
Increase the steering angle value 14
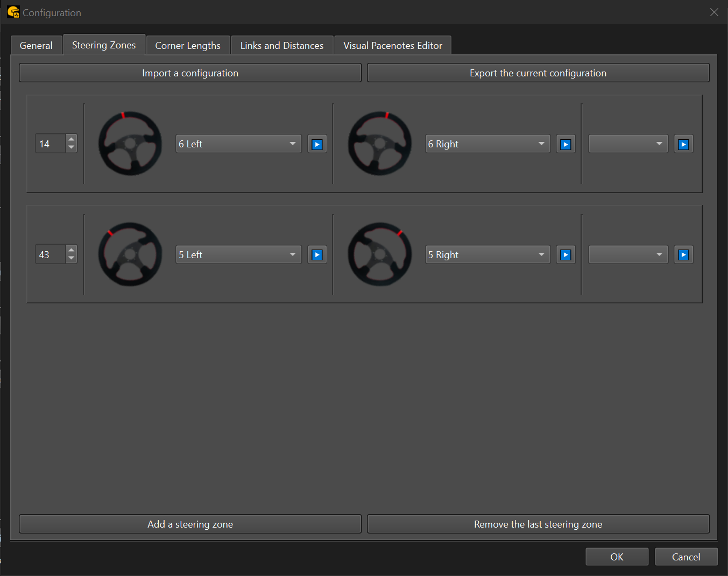pyautogui.click(x=72, y=139)
